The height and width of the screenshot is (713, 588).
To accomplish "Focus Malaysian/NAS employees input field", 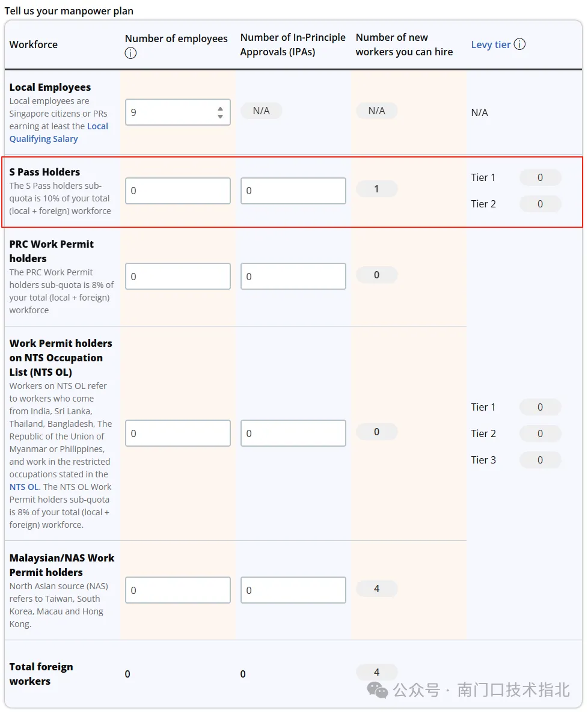I will (177, 590).
